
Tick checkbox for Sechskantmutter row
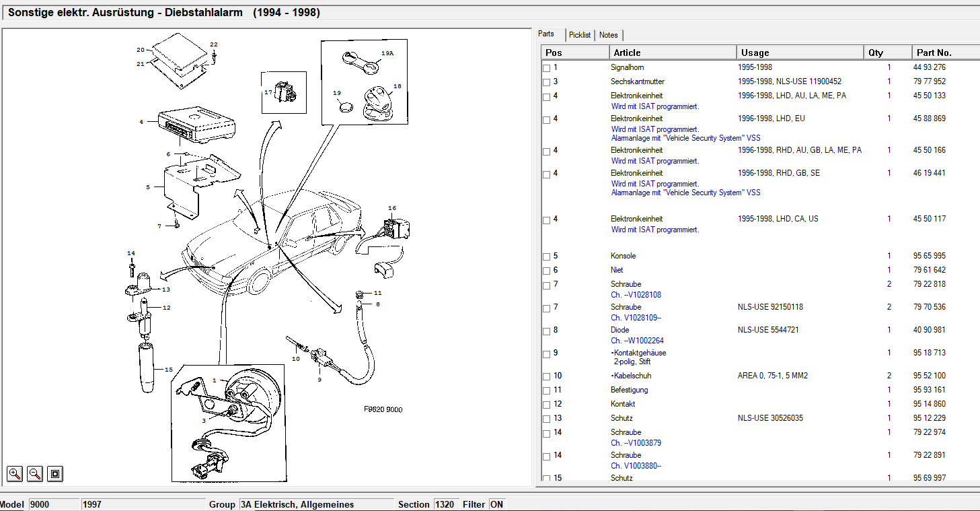coord(547,82)
